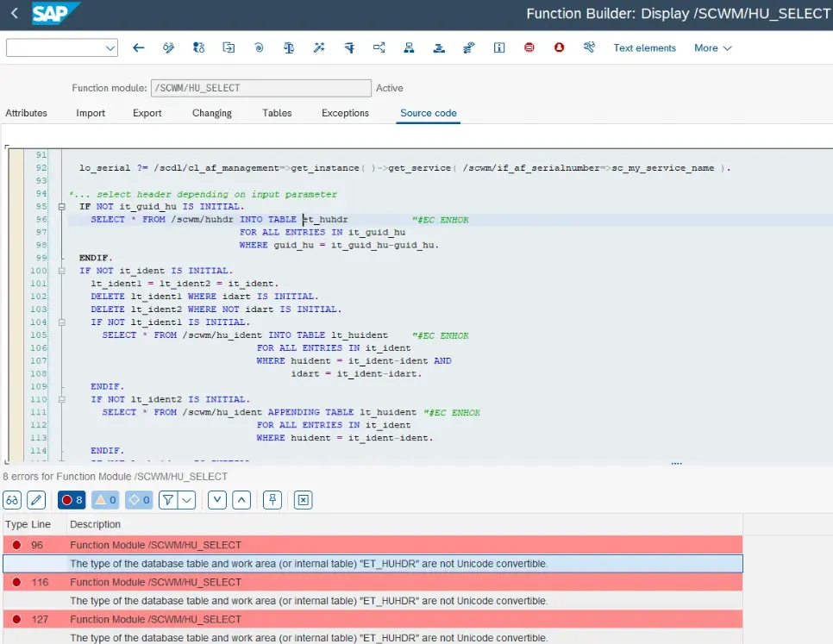The height and width of the screenshot is (644, 833).
Task: Click the Back arrow in the toolbar
Action: (x=138, y=47)
